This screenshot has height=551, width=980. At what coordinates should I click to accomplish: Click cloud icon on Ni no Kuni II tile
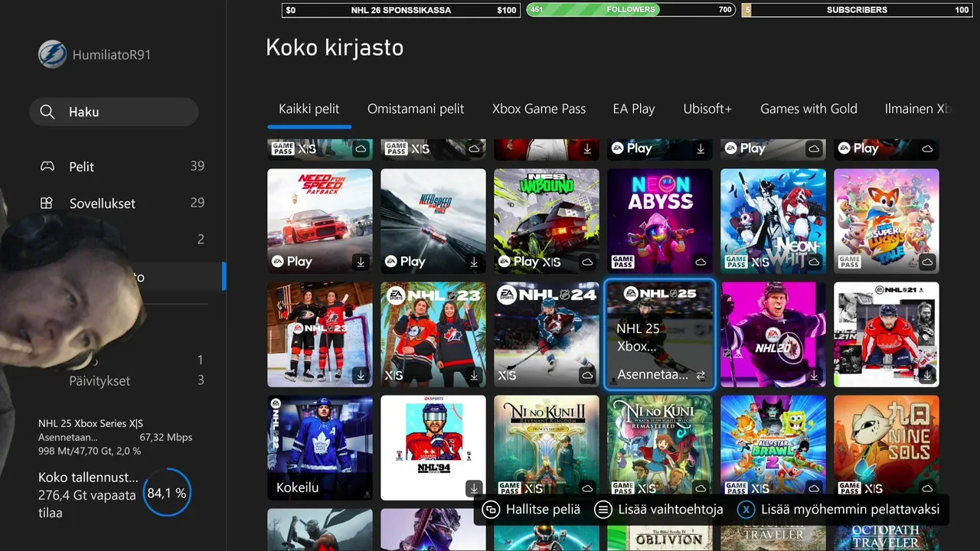(587, 488)
